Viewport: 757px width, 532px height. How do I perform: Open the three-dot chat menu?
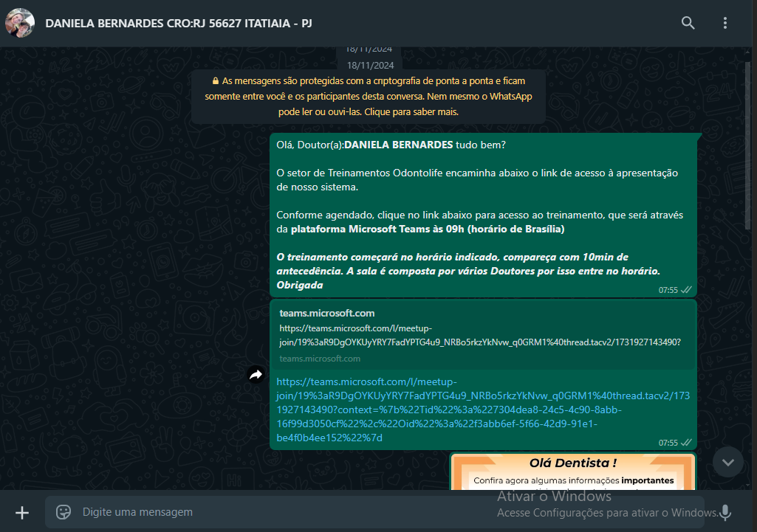click(725, 23)
